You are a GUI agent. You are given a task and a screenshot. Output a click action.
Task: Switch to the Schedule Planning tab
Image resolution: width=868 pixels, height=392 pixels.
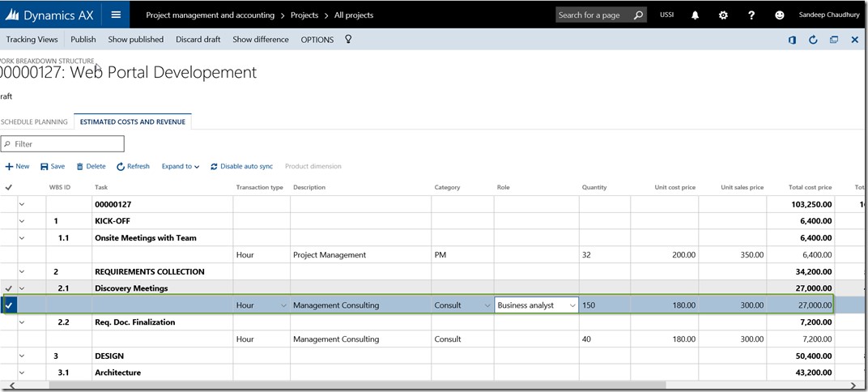coord(34,122)
